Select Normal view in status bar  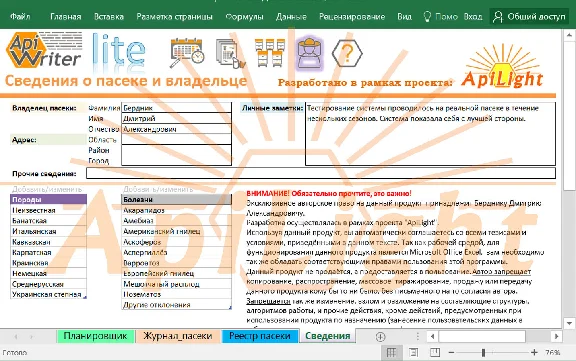pos(391,353)
